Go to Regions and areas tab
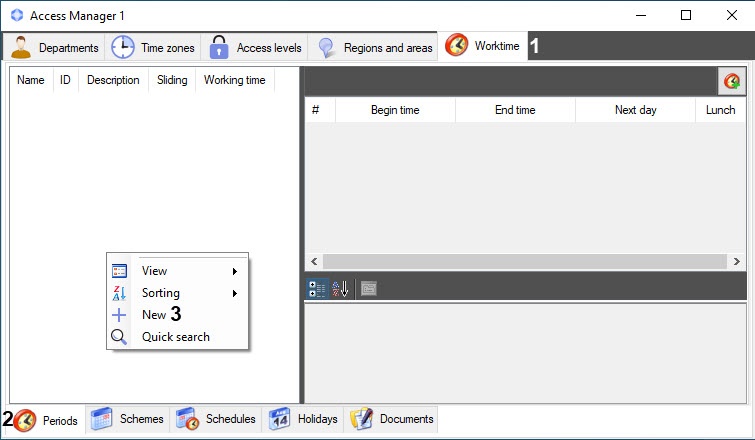Viewport: 755px width, 440px height. tap(373, 47)
